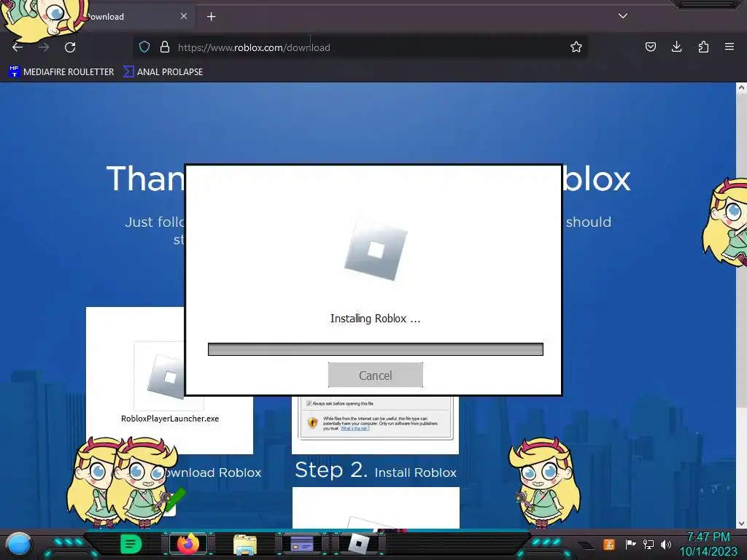Click the shield icon in security warning thumbnail

[x=312, y=422]
